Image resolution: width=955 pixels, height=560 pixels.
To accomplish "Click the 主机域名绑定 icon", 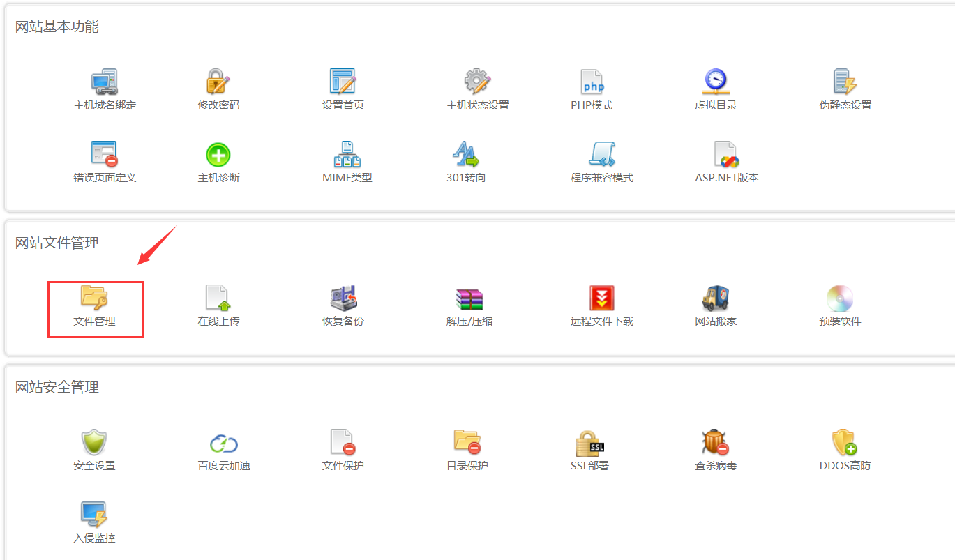I will [104, 82].
